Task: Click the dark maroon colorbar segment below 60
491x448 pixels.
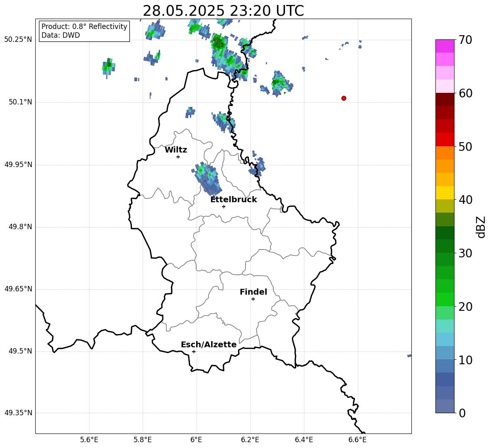Action: 445,100
